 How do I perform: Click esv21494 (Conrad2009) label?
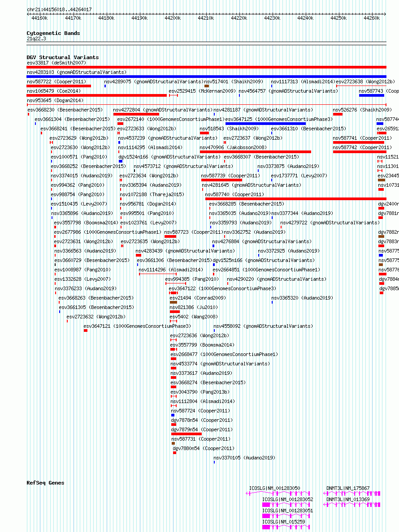point(198,298)
